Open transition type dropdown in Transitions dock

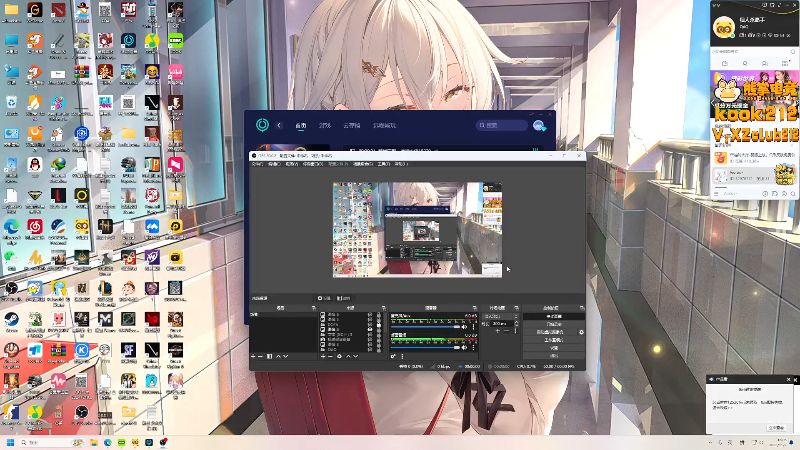500,316
